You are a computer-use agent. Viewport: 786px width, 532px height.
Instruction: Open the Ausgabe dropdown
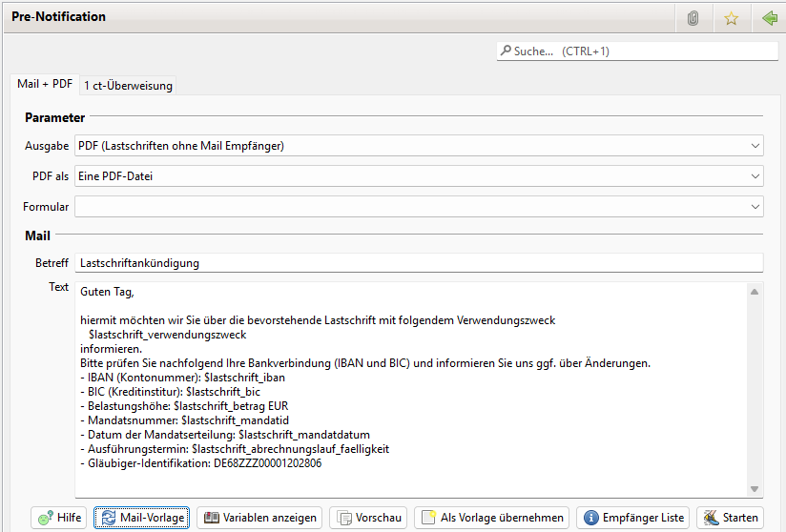(x=755, y=146)
